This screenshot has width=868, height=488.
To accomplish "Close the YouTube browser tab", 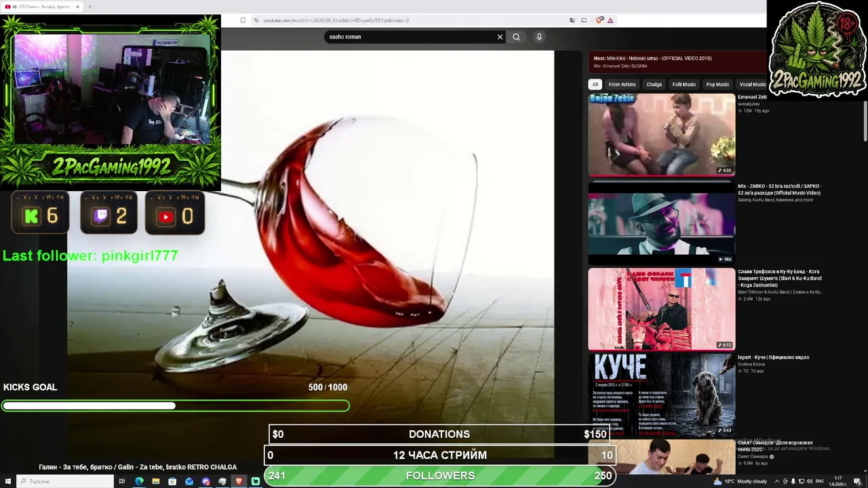I will (x=77, y=7).
